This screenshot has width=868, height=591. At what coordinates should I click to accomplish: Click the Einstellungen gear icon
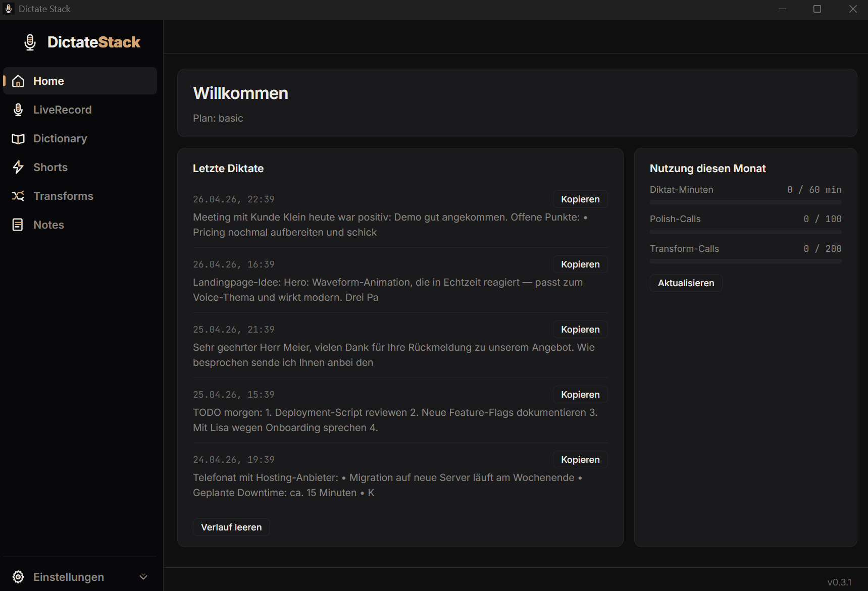click(18, 577)
